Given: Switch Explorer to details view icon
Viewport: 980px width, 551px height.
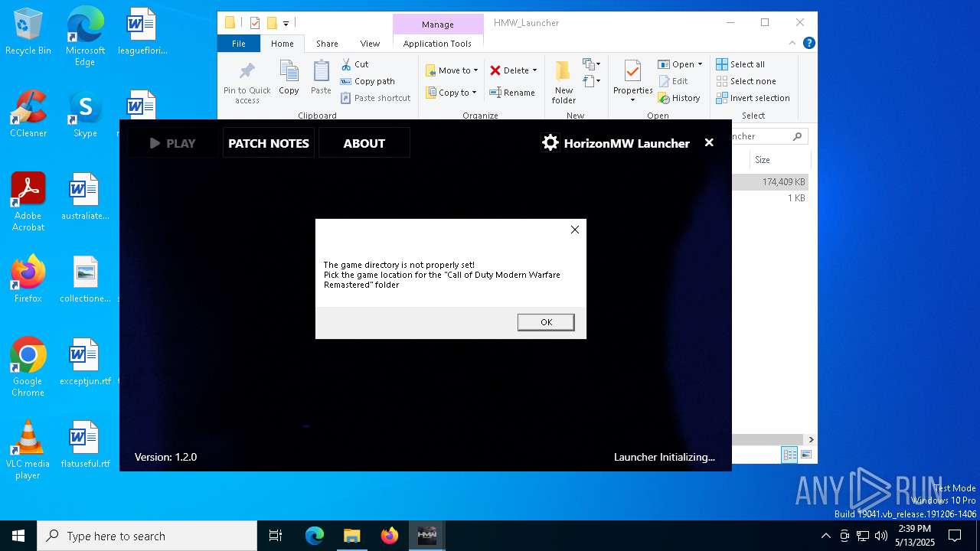Looking at the screenshot, I should [x=789, y=455].
